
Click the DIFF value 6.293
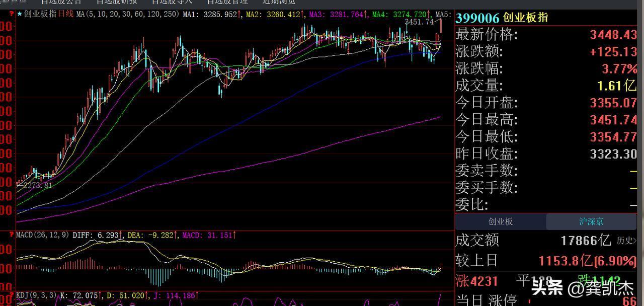(108, 235)
